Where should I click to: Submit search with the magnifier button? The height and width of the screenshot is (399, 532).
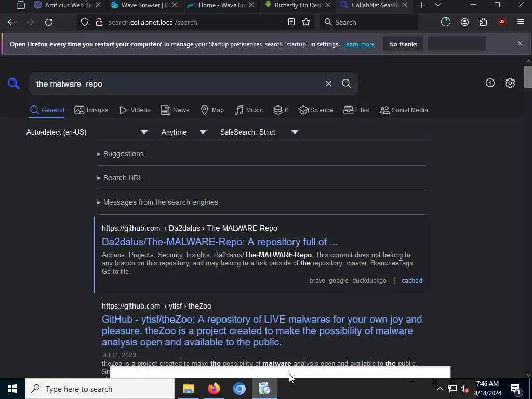click(346, 84)
